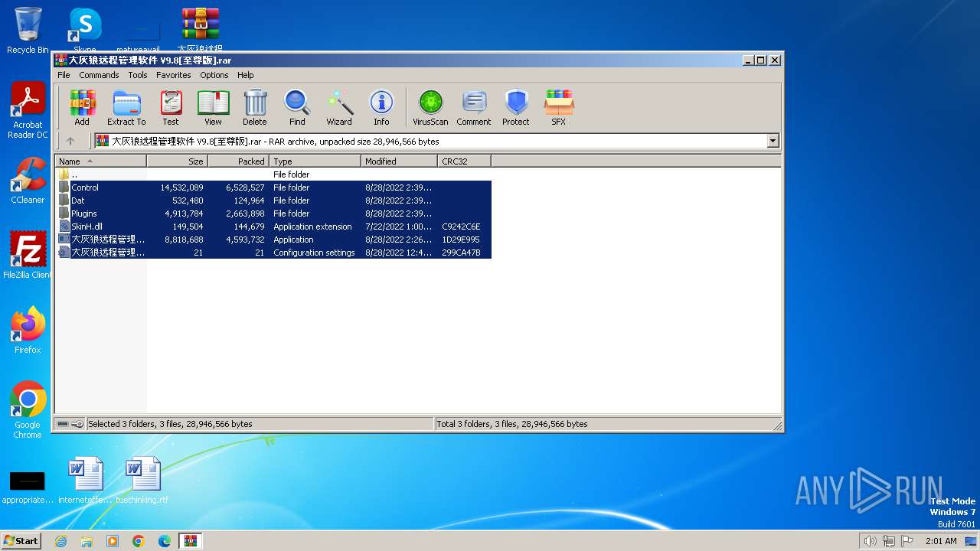Open CCleaner desktop shortcut
Viewport: 980px width, 551px height.
click(x=28, y=181)
